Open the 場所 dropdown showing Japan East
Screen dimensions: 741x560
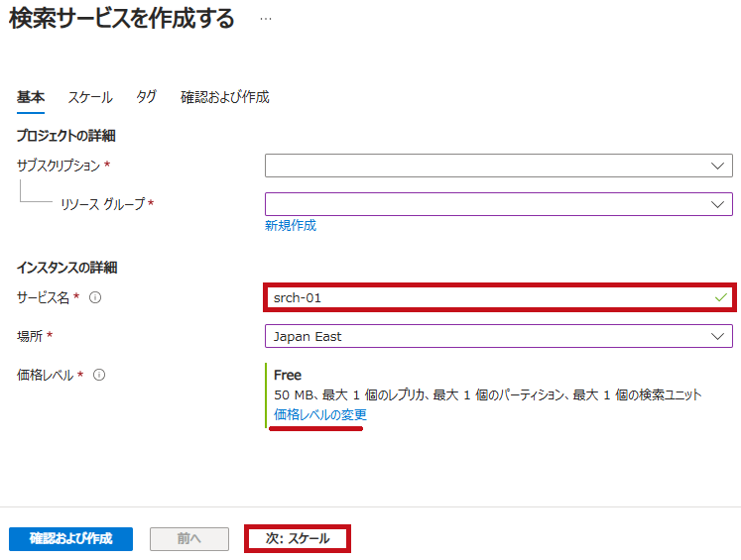499,336
